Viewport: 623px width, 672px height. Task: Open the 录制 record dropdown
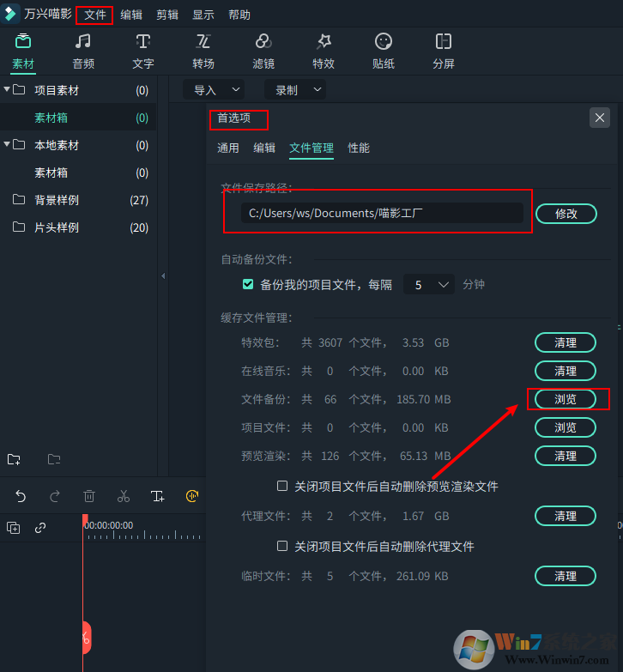(x=295, y=90)
